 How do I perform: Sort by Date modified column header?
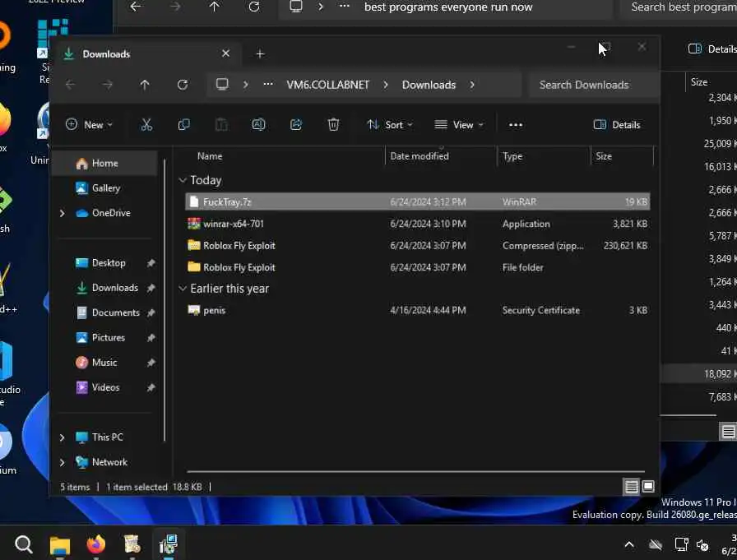pos(419,156)
